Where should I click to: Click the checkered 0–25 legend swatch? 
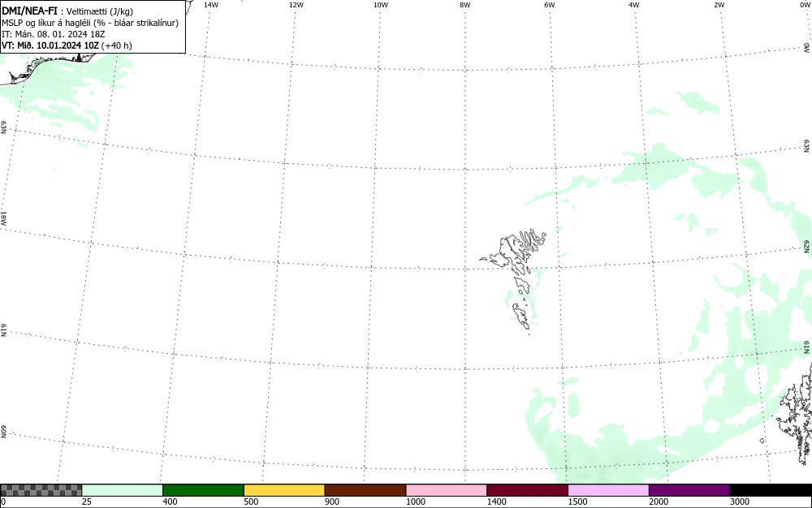[41, 490]
